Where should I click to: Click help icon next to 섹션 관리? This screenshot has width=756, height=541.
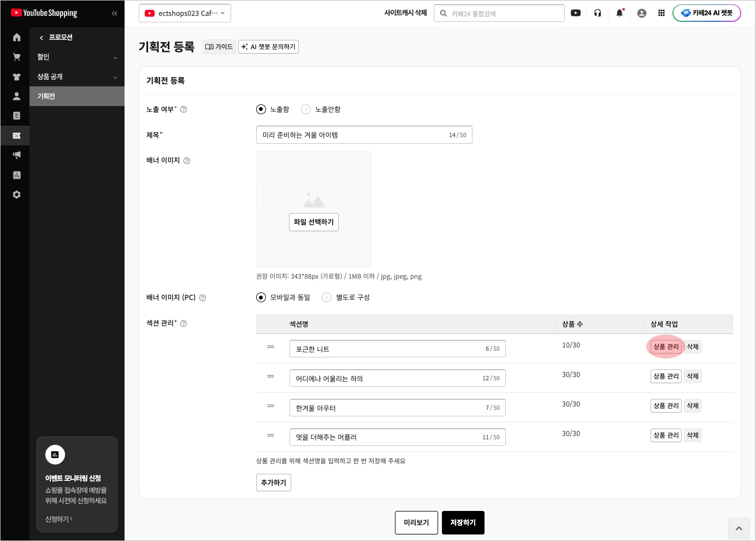(x=184, y=324)
